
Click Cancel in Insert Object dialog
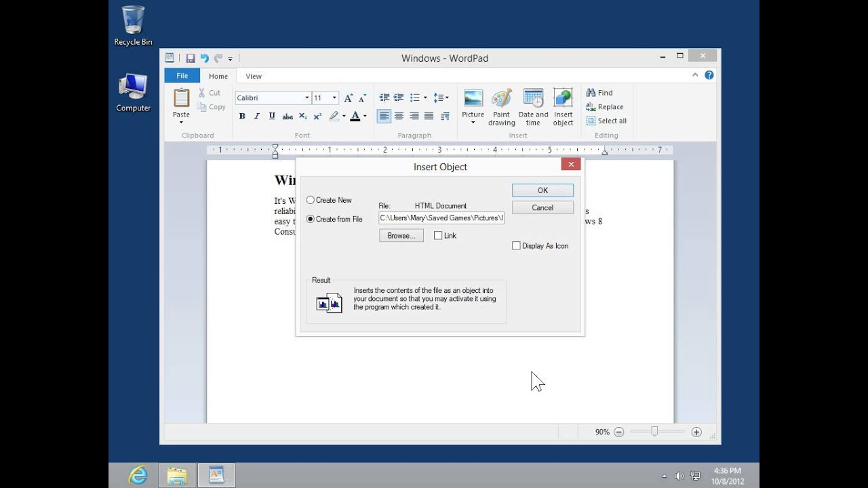pyautogui.click(x=542, y=208)
